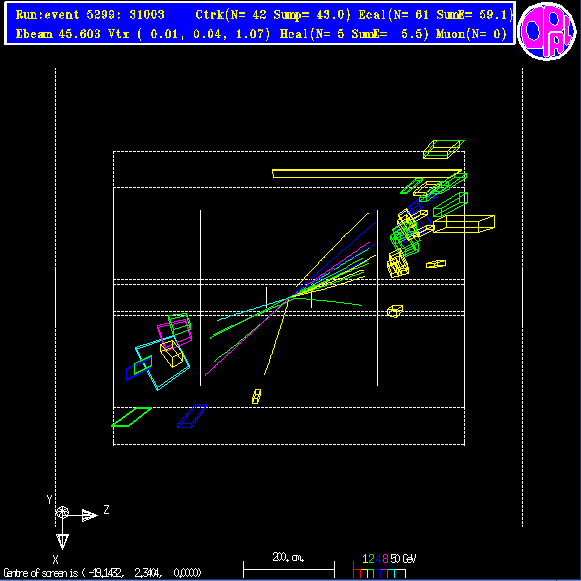581x581 pixels.
Task: Click the blue flat block near detector bottom
Action: click(192, 416)
